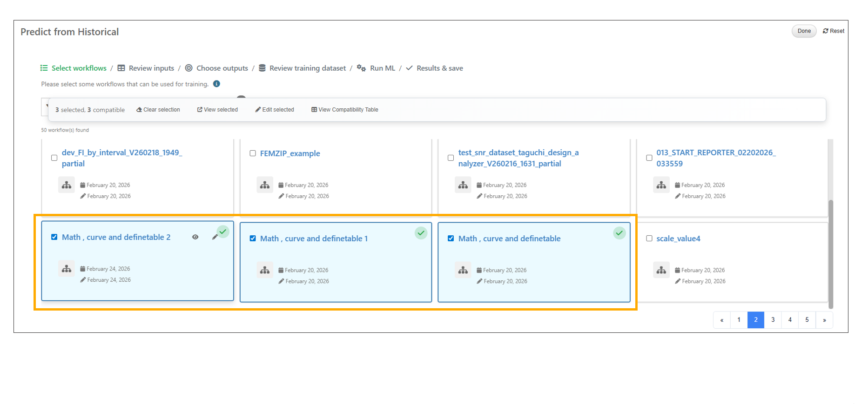The width and height of the screenshot is (868, 404).
Task: Go to next page with » arrow
Action: pos(824,320)
